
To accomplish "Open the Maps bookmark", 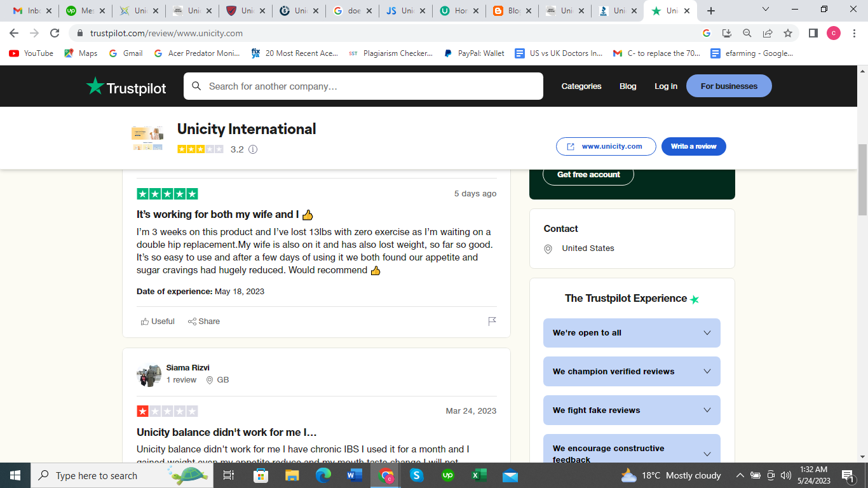I will tap(81, 53).
